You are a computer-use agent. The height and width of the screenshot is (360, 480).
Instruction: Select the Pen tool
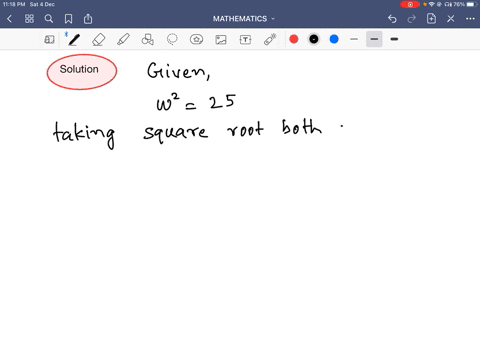(74, 39)
